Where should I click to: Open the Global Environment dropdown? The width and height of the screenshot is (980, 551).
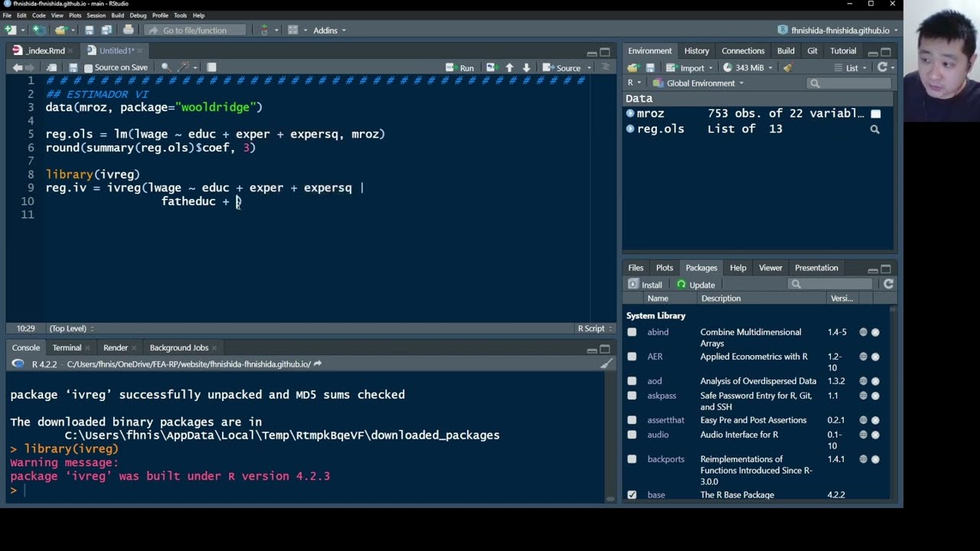pos(697,83)
